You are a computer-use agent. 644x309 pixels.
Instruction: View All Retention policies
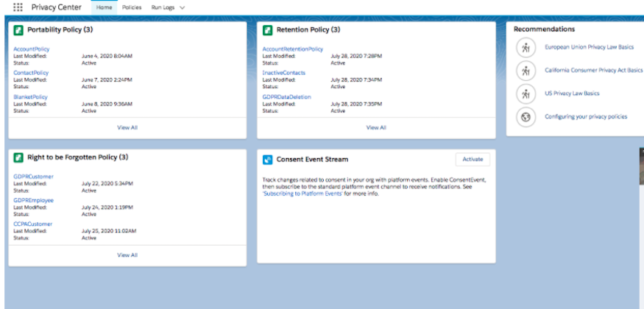point(376,127)
